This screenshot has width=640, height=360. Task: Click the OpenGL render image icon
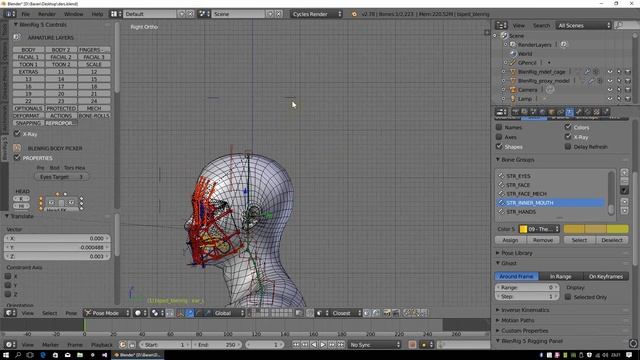coord(387,313)
